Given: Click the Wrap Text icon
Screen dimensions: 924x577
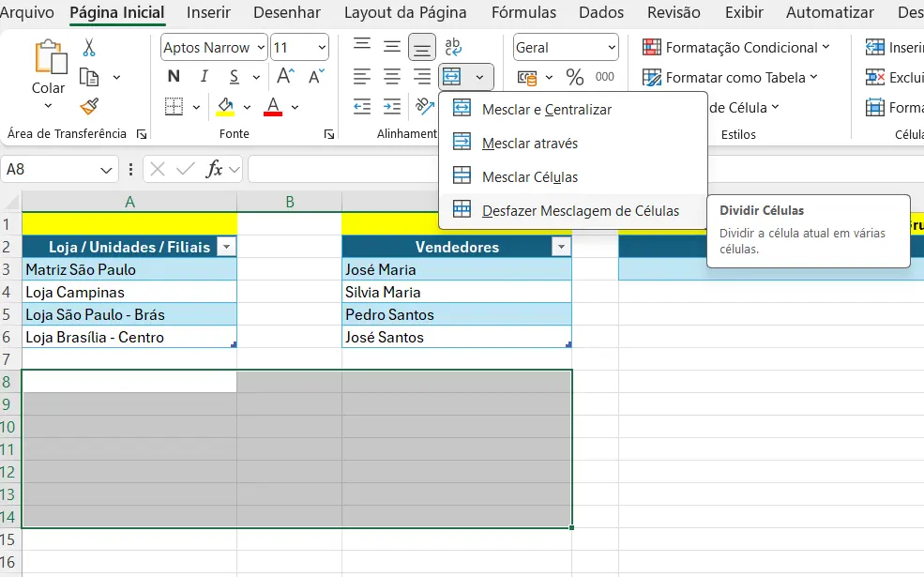Looking at the screenshot, I should tap(453, 47).
